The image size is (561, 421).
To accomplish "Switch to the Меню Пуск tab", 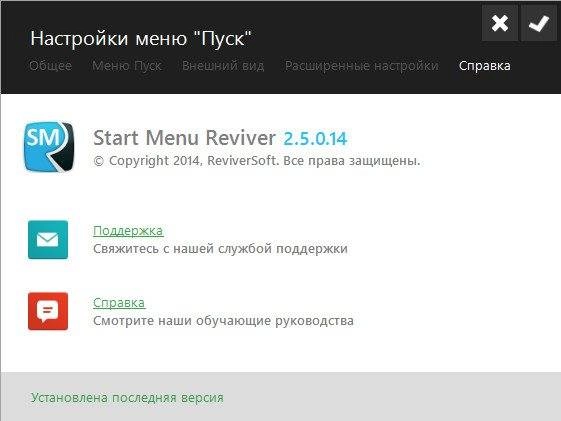I will (x=127, y=65).
